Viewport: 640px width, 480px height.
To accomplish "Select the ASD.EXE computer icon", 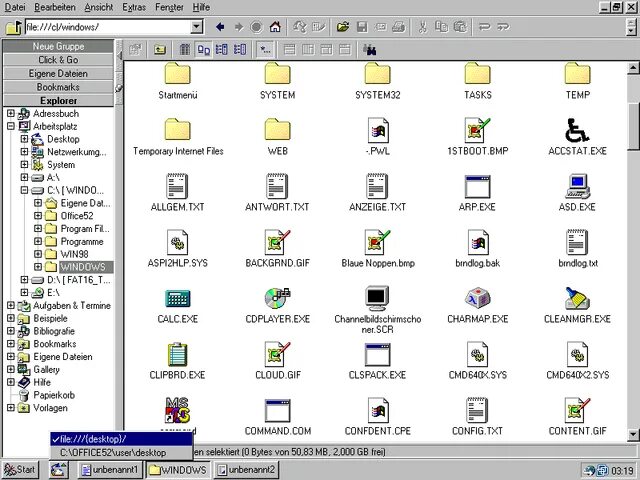I will pos(577,187).
